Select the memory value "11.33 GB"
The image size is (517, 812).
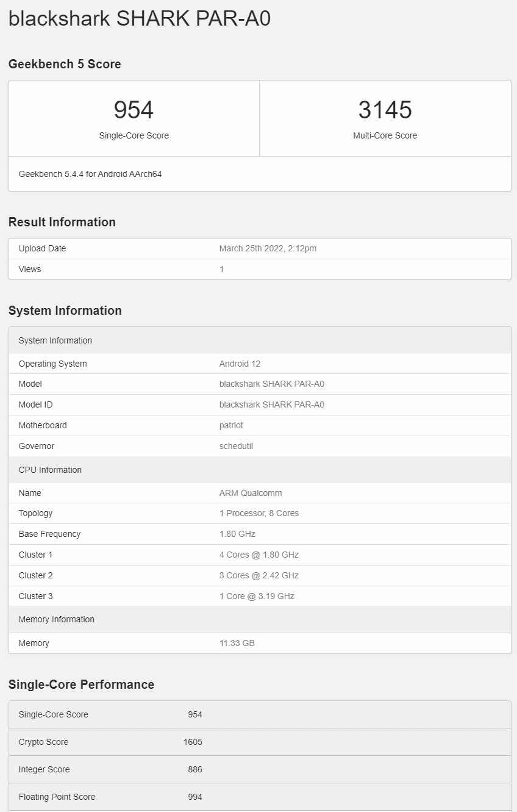237,643
